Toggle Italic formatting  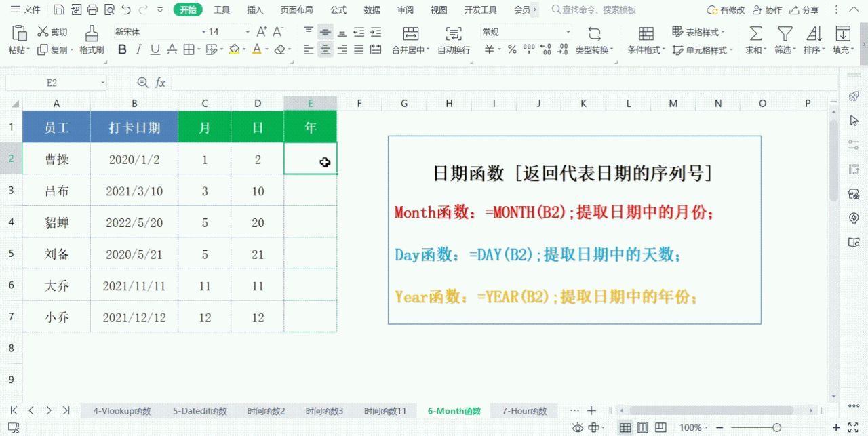point(138,49)
